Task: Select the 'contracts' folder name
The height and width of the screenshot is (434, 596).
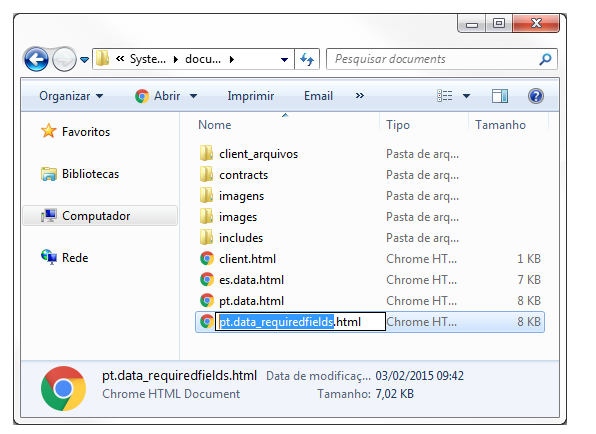Action: point(244,175)
